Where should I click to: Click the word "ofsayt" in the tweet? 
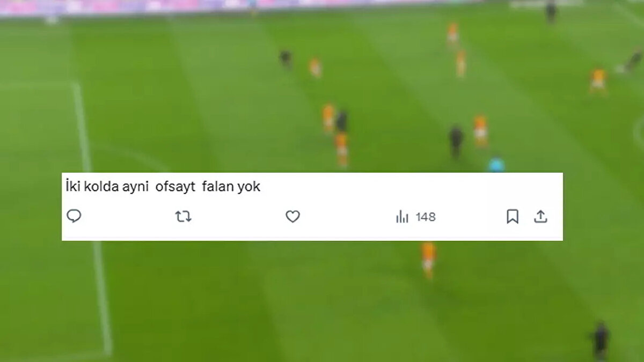(x=175, y=187)
